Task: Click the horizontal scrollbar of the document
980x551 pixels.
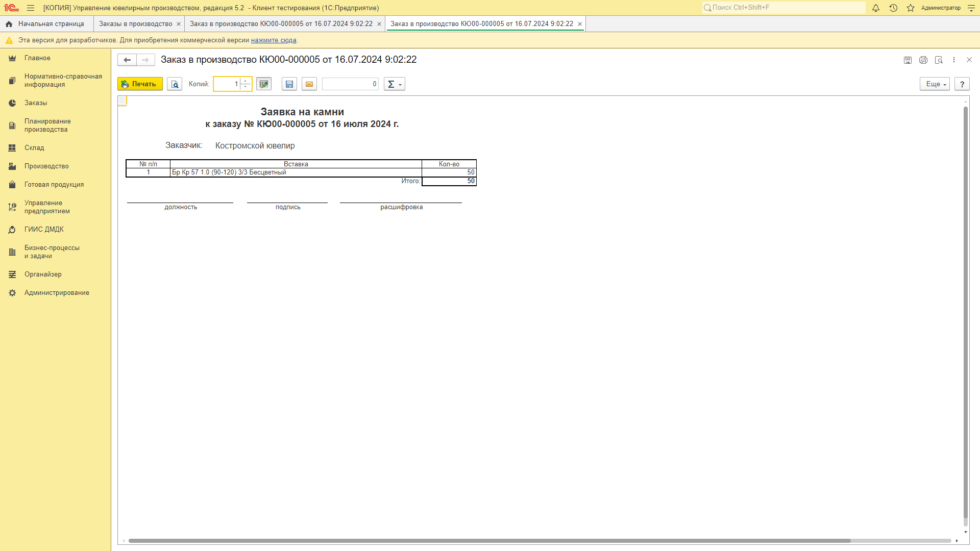Action: 489,541
